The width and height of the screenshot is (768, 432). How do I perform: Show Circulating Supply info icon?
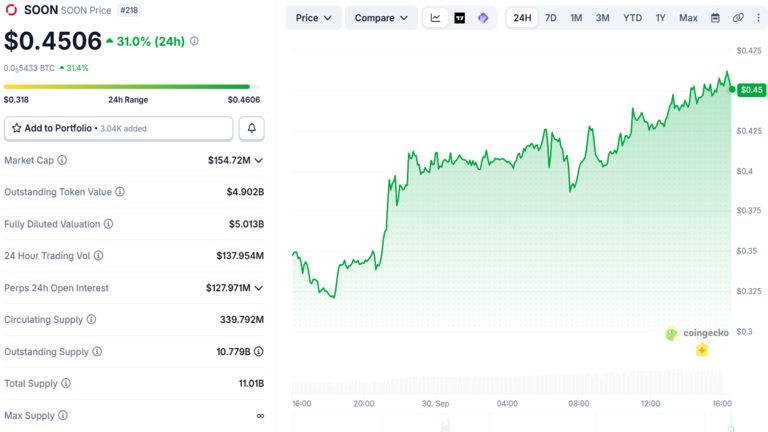tap(92, 319)
